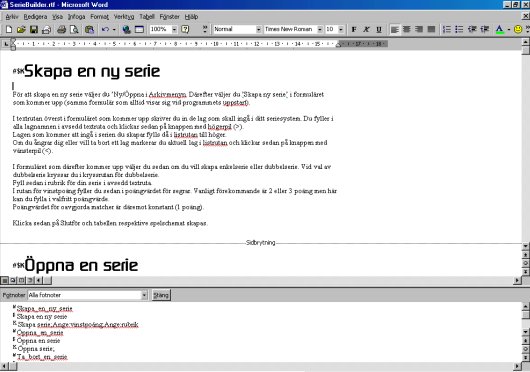530x372 pixels.
Task: Undo last action with arrow icon
Action: tap(105, 29)
